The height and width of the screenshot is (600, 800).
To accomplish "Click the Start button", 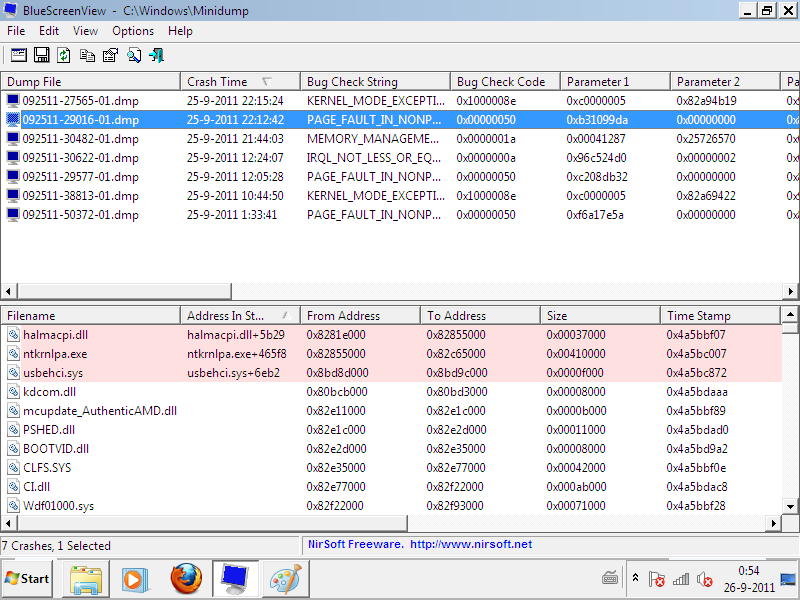I will (27, 579).
